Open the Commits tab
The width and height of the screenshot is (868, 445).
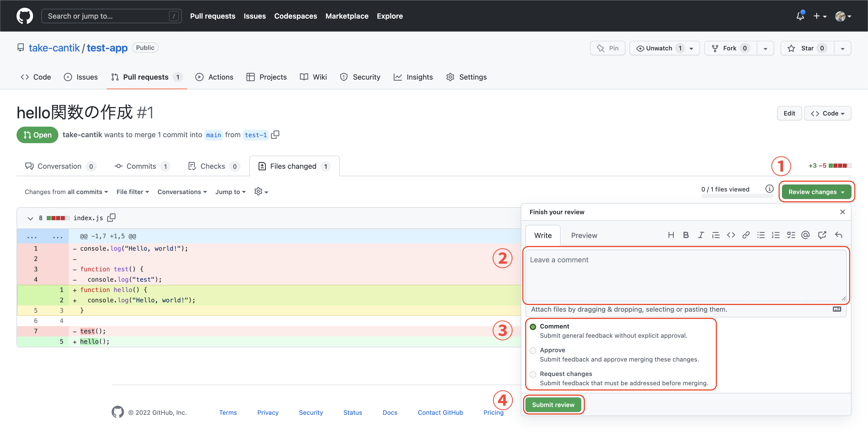coord(142,166)
